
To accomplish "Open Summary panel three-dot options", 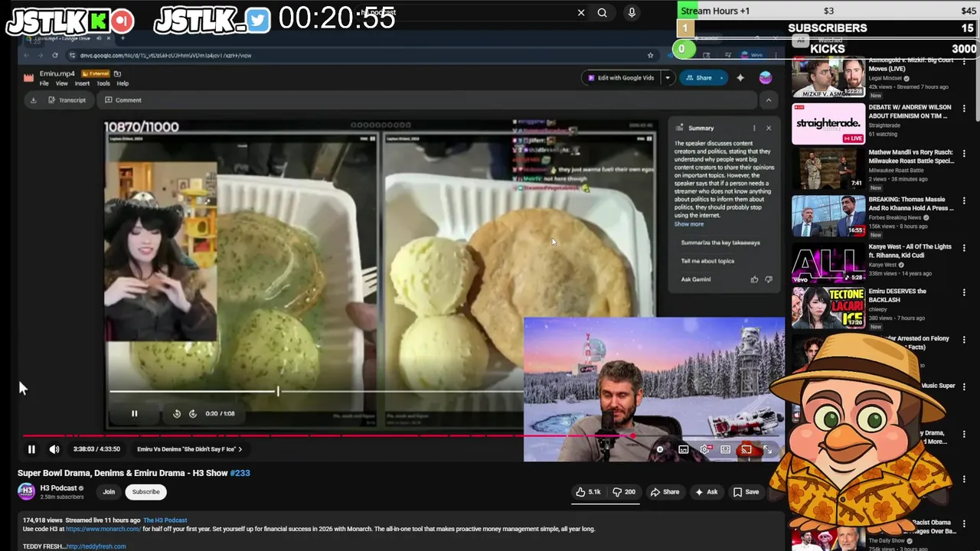I will click(x=754, y=128).
